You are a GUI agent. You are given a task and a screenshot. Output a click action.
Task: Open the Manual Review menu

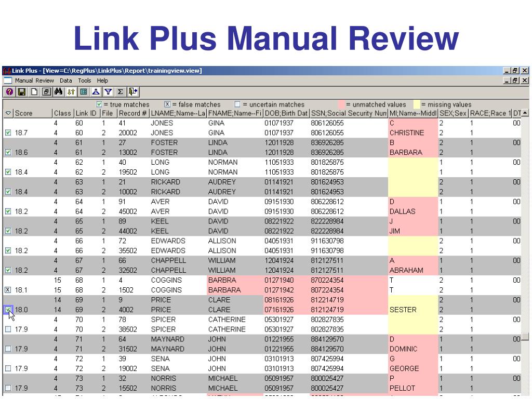(x=34, y=81)
